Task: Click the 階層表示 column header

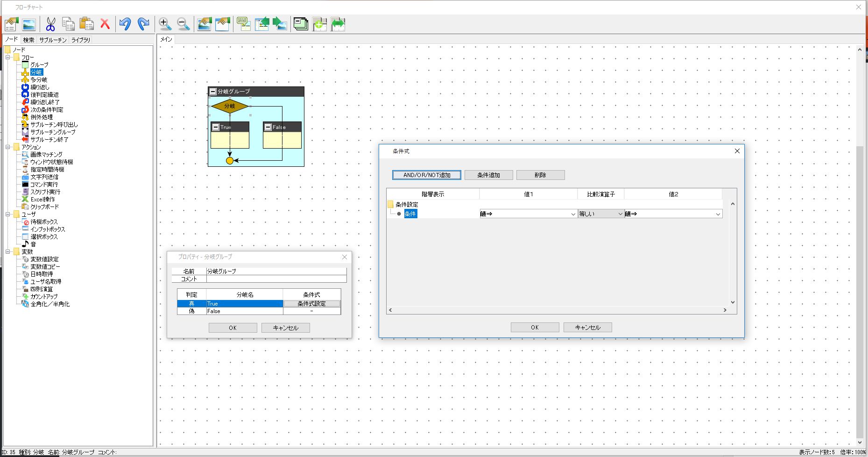Action: pyautogui.click(x=433, y=194)
